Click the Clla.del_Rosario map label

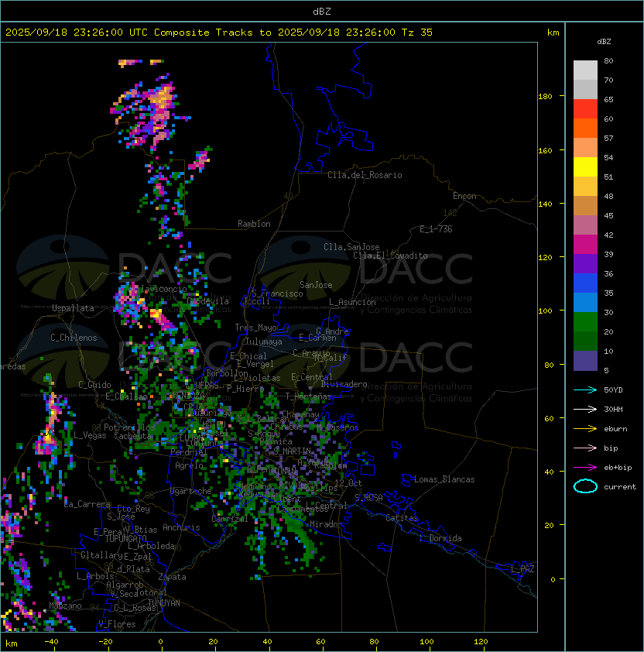coord(365,175)
